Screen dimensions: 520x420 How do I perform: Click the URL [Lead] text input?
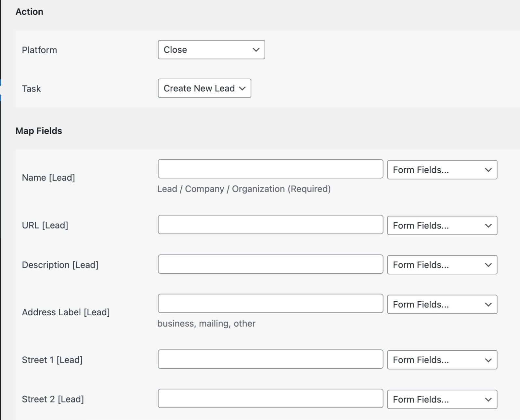(270, 225)
